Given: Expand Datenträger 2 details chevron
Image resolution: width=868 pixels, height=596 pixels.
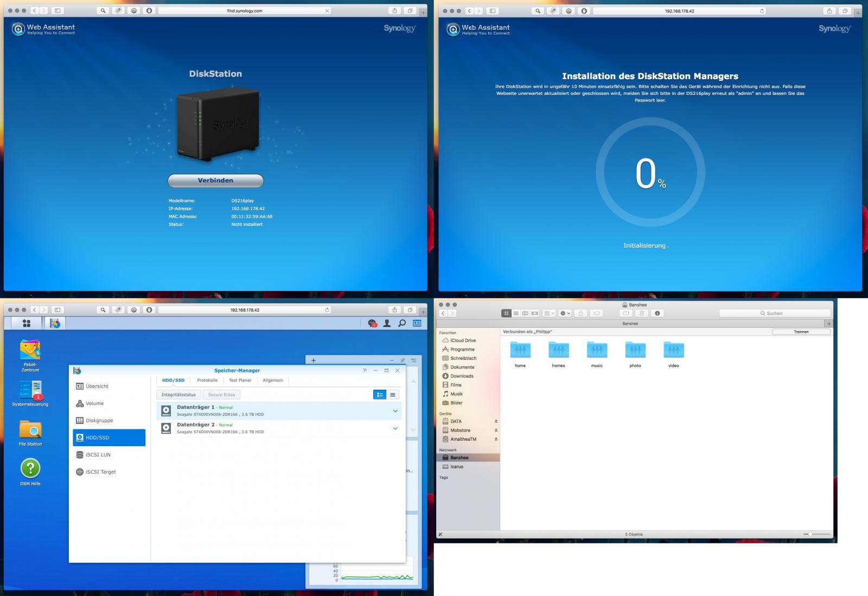Looking at the screenshot, I should pyautogui.click(x=395, y=428).
